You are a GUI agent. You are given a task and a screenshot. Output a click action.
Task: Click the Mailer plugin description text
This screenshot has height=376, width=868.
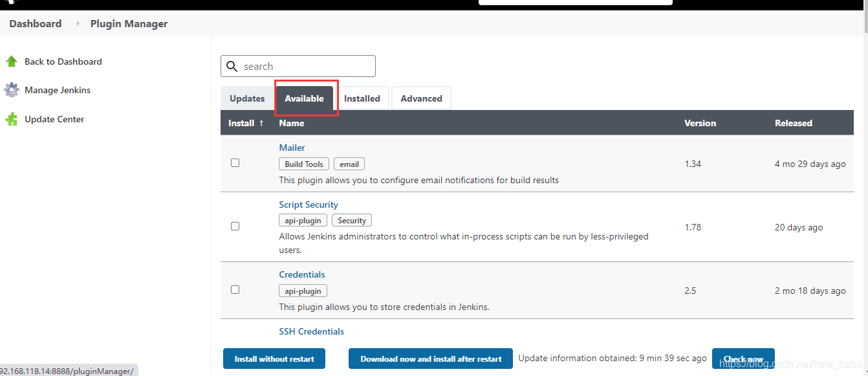tap(419, 180)
